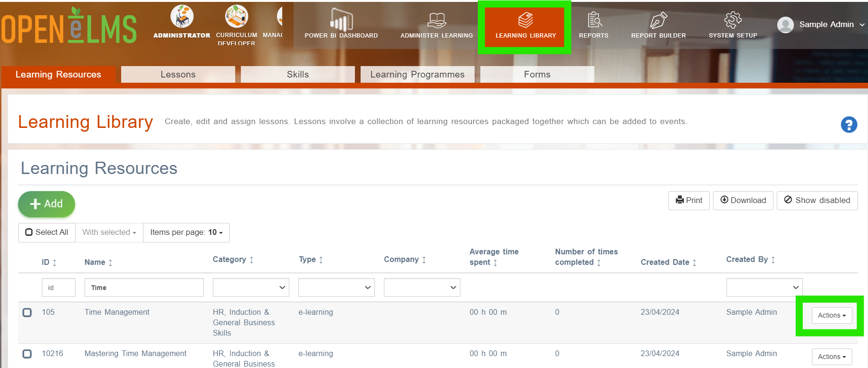This screenshot has width=868, height=368.
Task: Click the Sample Admin avatar icon
Action: click(x=785, y=25)
